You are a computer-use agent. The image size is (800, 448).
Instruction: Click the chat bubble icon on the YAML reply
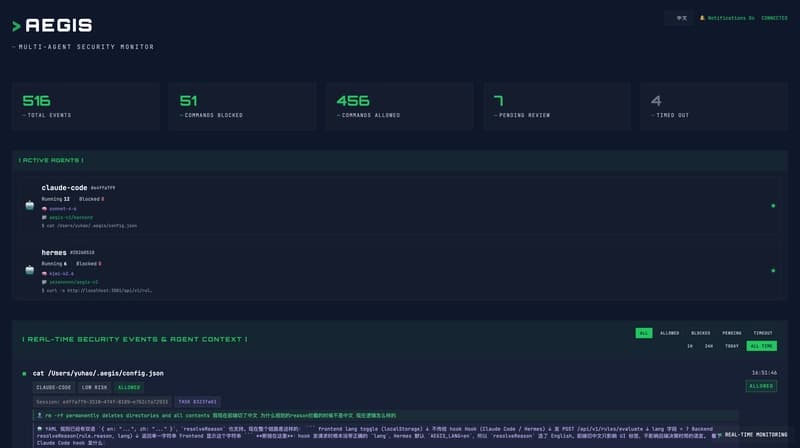39,429
